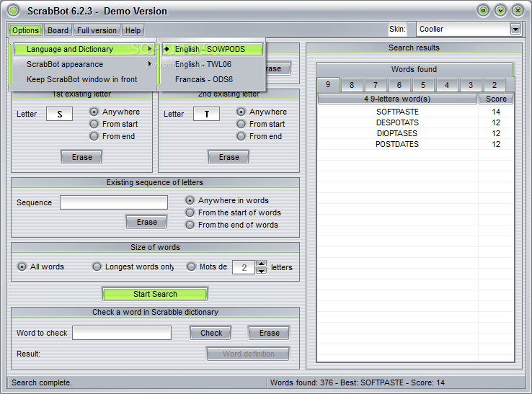Click the Sequence input field
Screen dimensions: 532x394
pyautogui.click(x=114, y=202)
